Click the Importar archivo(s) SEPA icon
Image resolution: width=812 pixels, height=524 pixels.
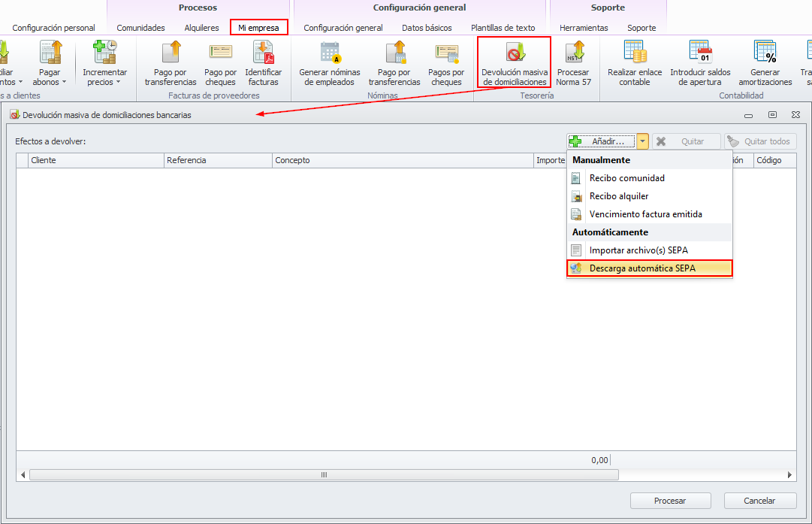point(576,250)
